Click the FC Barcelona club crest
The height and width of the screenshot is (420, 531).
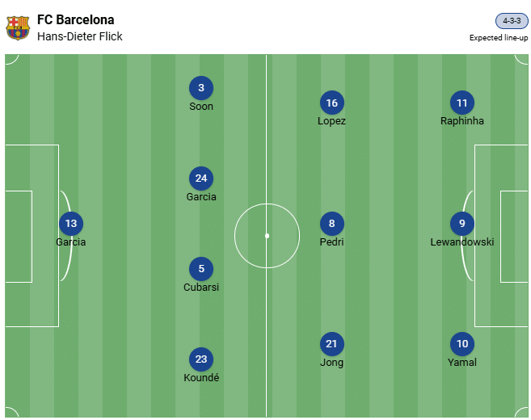pyautogui.click(x=18, y=28)
